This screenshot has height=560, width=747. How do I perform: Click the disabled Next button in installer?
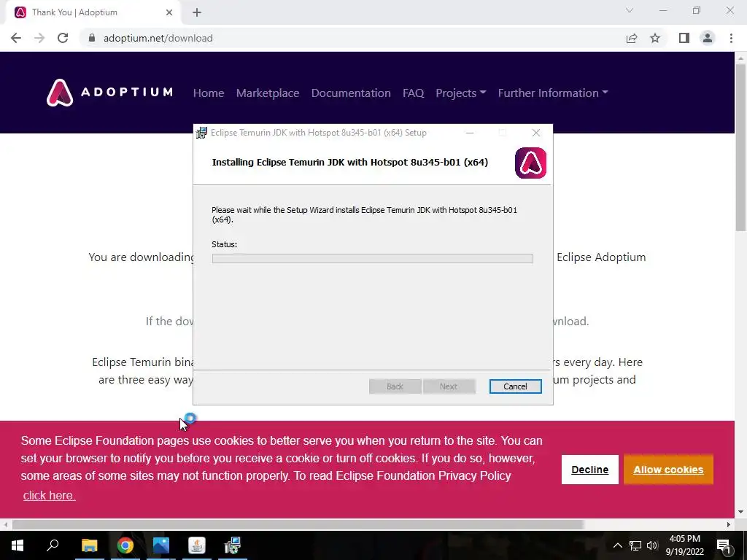click(x=449, y=386)
